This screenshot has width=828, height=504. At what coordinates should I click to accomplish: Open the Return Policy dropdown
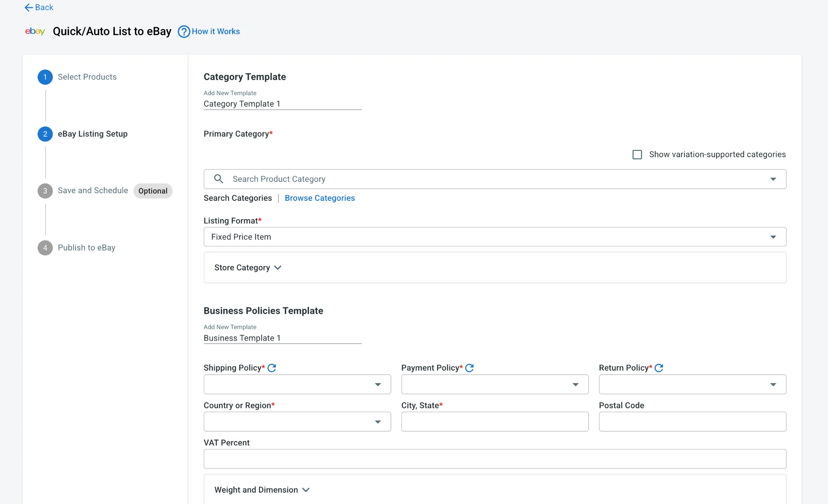[693, 384]
